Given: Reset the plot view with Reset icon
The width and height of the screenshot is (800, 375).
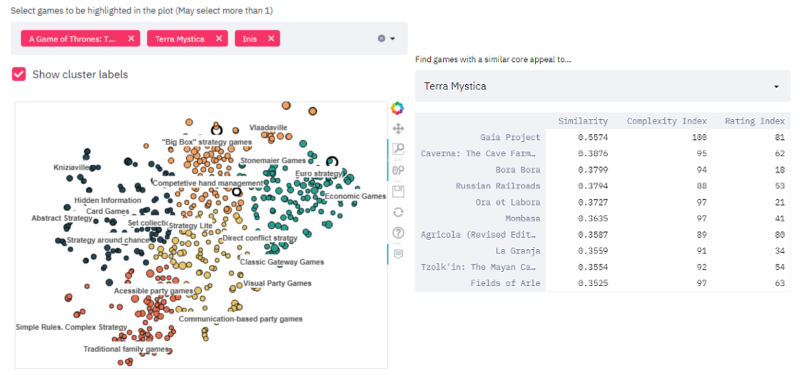Looking at the screenshot, I should (x=398, y=212).
